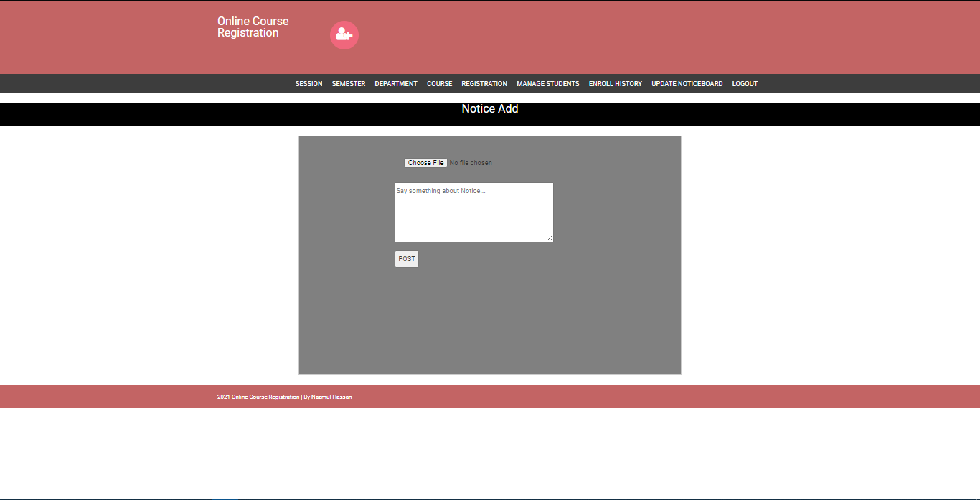Click the 'No file chosen' text
Screen dimensions: 980x500
471,163
